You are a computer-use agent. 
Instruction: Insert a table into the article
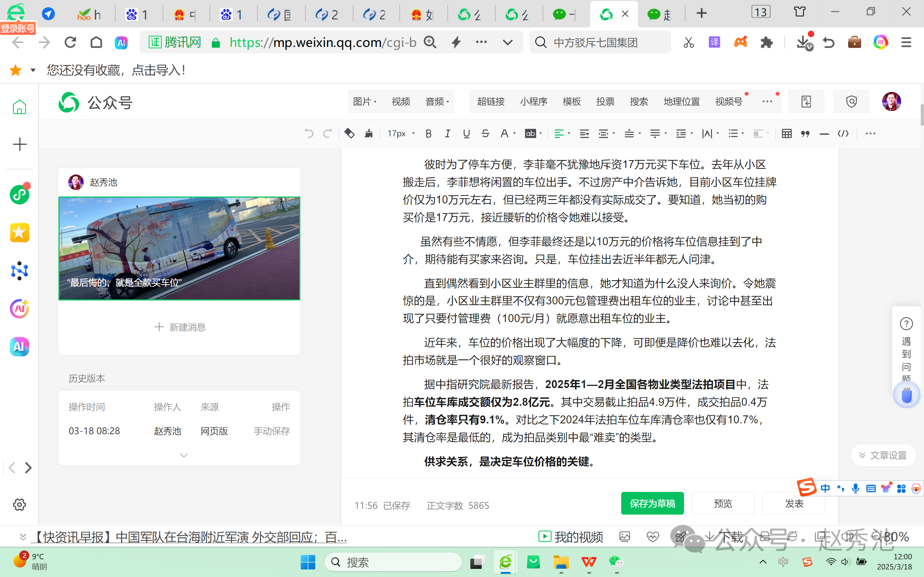click(x=786, y=133)
